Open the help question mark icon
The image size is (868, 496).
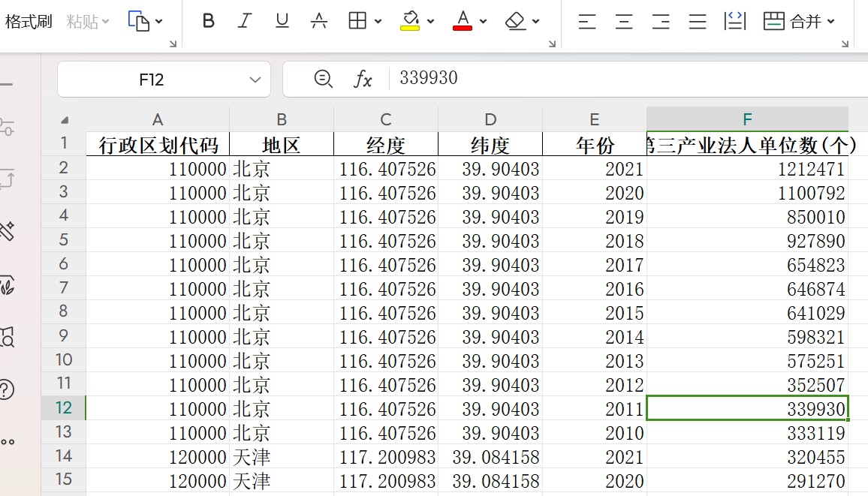point(7,389)
